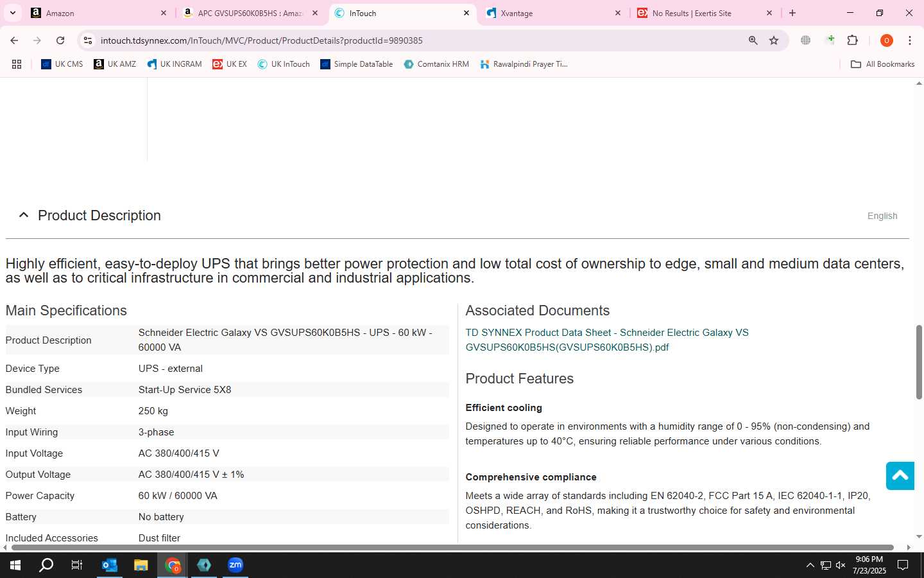
Task: Open Chrome three-dot menu
Action: tap(909, 40)
